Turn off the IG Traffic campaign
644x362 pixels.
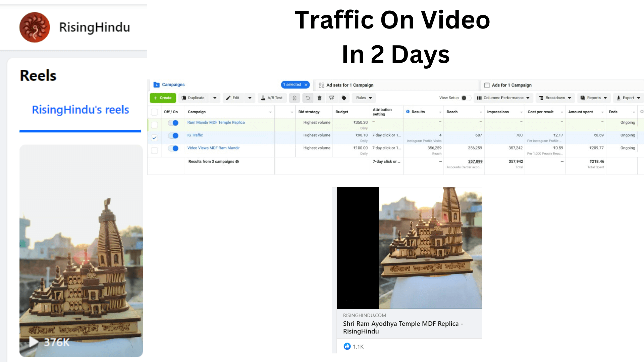173,135
